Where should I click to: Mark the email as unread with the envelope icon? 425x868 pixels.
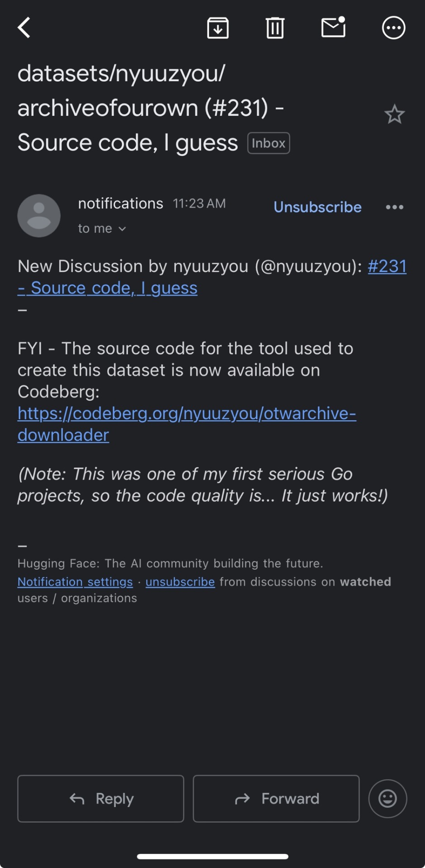[334, 27]
